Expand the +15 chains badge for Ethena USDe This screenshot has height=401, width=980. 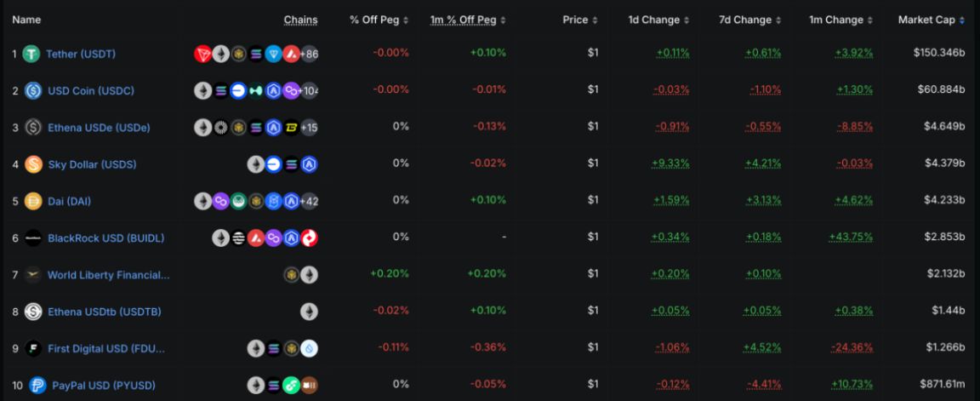coord(309,128)
